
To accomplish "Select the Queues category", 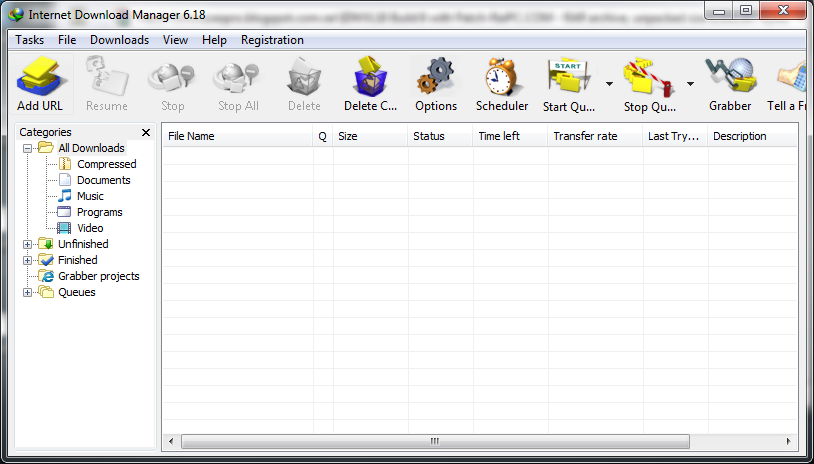I will (x=76, y=292).
